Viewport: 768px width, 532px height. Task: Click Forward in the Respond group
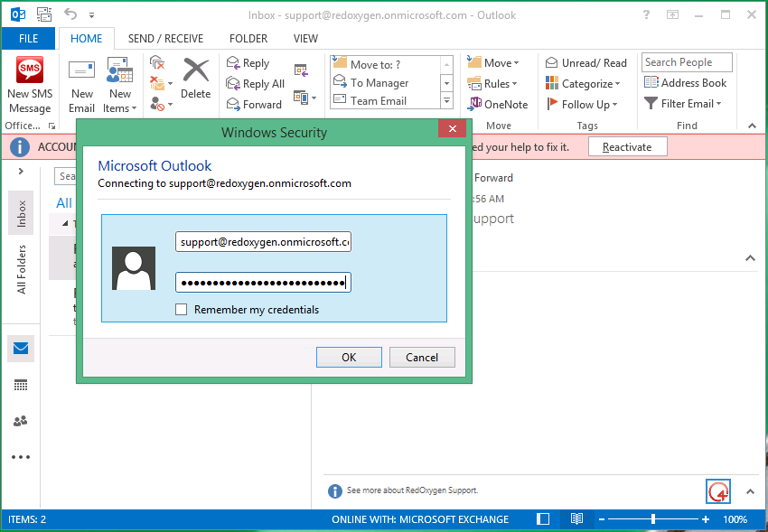(x=254, y=104)
